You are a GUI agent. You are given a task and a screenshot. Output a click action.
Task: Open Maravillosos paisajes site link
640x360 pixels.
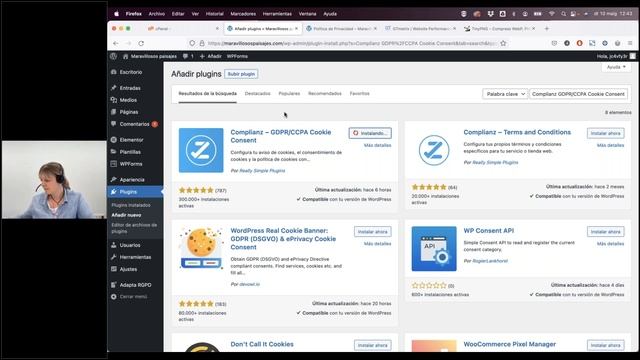pos(149,56)
